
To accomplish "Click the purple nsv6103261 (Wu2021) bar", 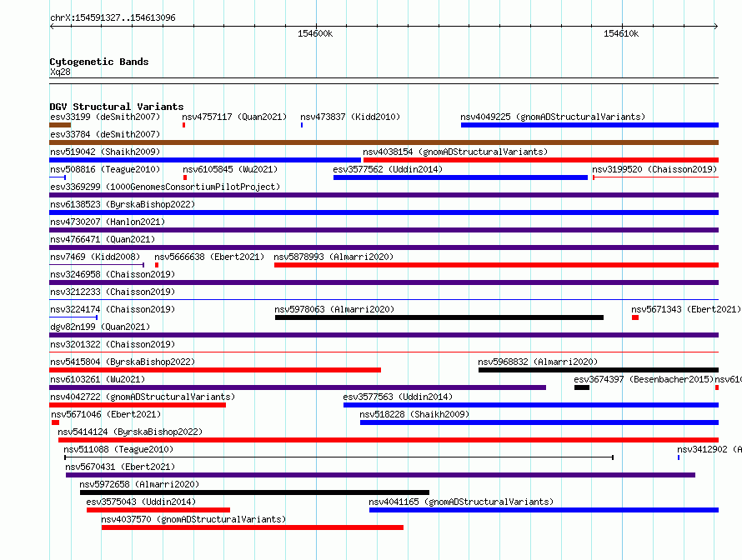I will point(298,387).
